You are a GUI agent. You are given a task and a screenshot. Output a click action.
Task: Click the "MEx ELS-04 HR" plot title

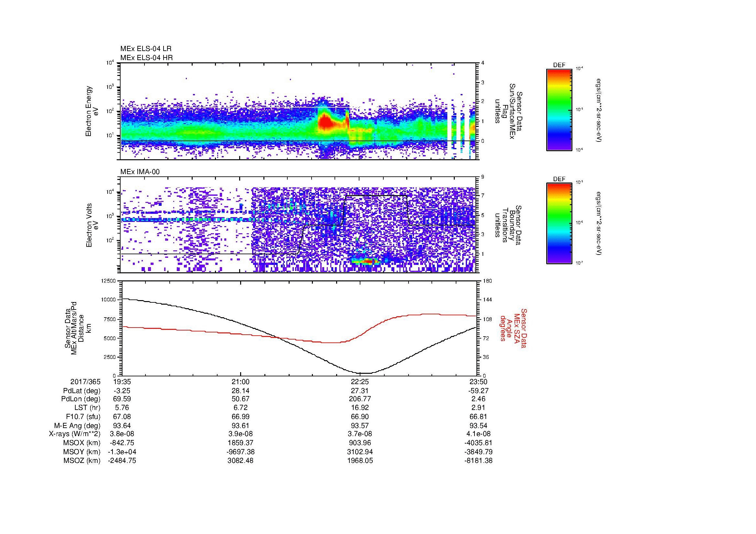(146, 58)
